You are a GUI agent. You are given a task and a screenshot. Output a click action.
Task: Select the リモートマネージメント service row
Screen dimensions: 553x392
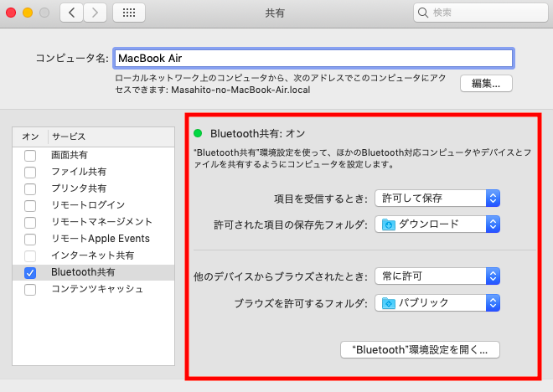tap(94, 222)
